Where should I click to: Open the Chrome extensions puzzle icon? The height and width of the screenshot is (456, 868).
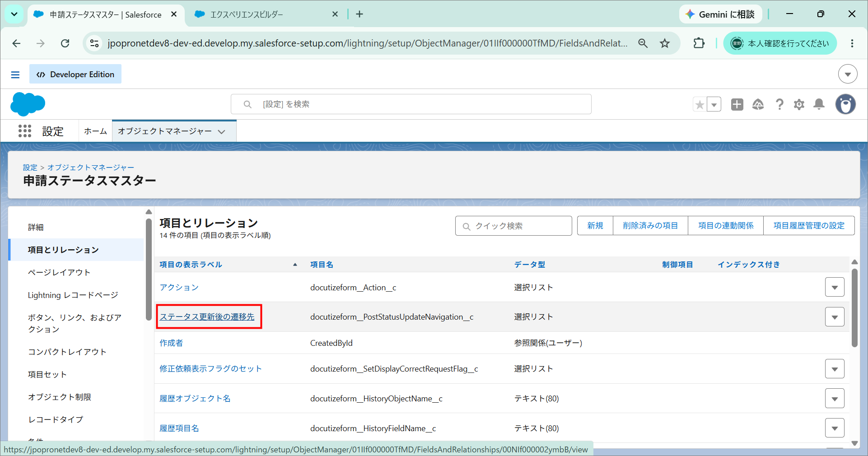(x=699, y=43)
